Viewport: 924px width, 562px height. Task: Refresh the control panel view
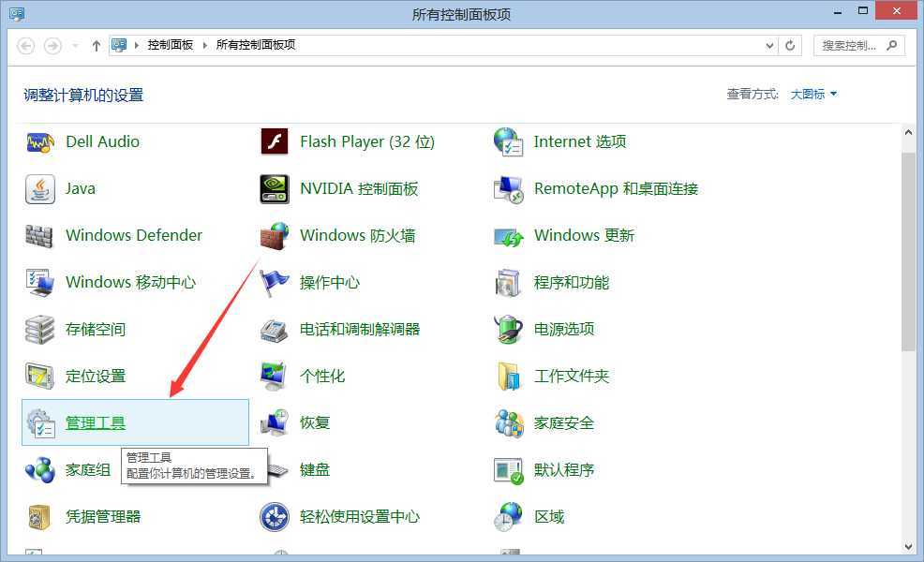(790, 45)
